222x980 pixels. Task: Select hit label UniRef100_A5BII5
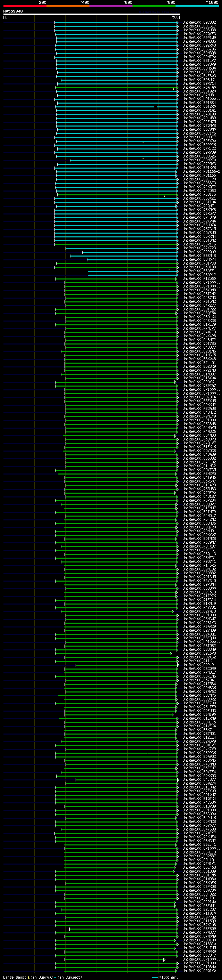pos(199,194)
